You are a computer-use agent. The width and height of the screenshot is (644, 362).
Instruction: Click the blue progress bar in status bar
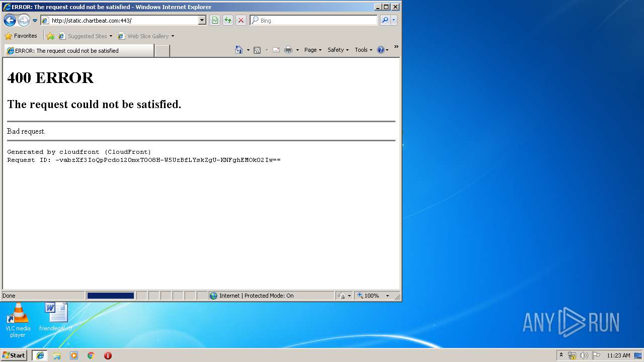pyautogui.click(x=111, y=296)
